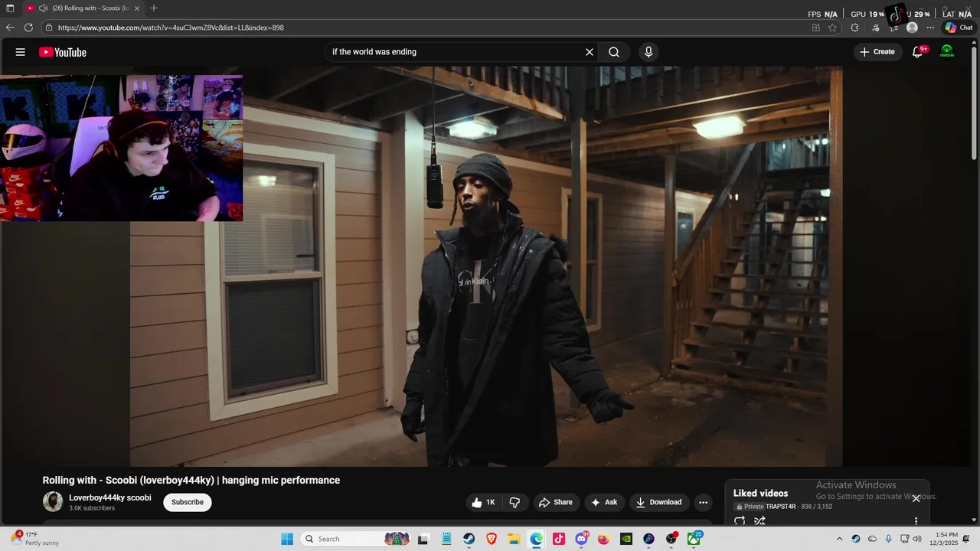This screenshot has width=980, height=551.
Task: Show hidden system tray icons chevron
Action: tap(839, 539)
